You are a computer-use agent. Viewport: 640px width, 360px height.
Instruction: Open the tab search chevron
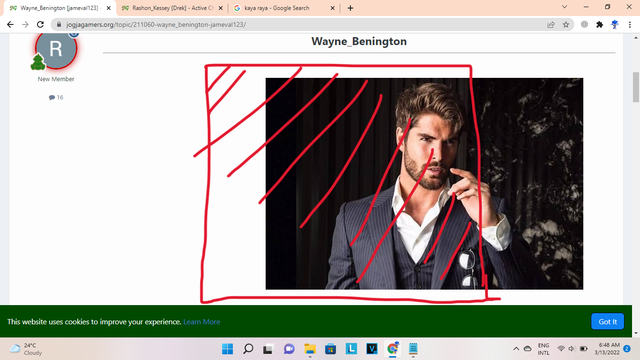click(x=564, y=7)
